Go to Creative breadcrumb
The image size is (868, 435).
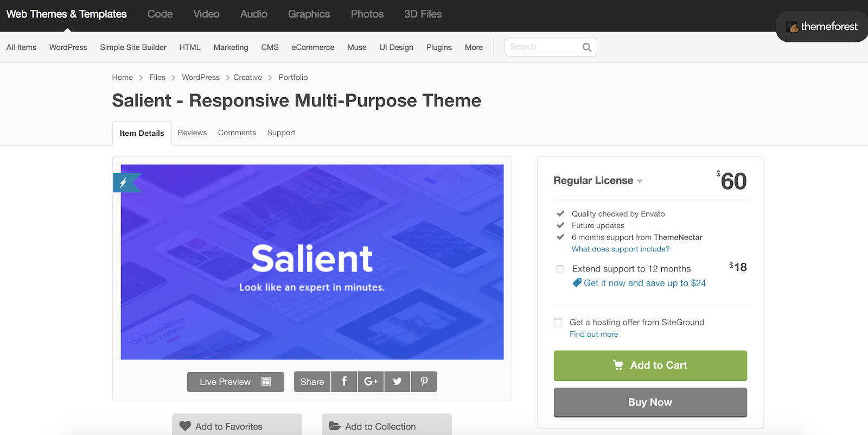pyautogui.click(x=247, y=77)
